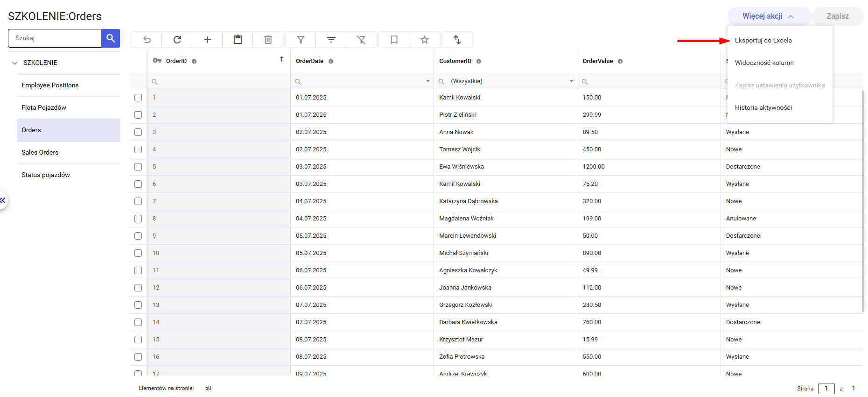Viewport: 868px width, 397px height.
Task: Select the checkbox for order 1
Action: coord(138,98)
